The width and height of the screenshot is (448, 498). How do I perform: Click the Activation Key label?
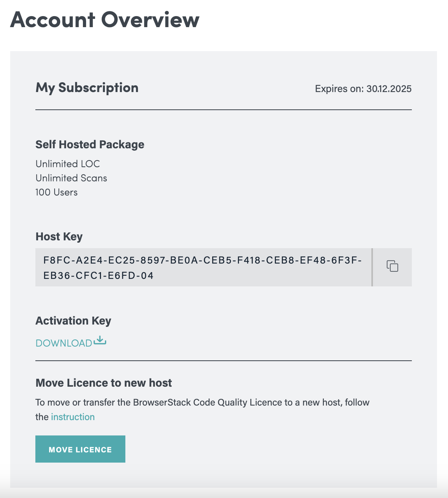coord(73,321)
